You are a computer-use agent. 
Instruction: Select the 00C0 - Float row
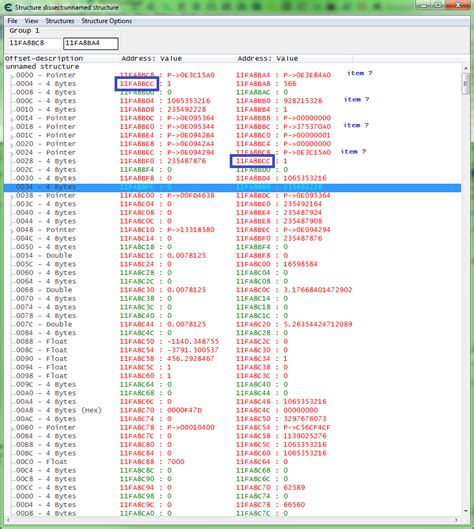232,462
